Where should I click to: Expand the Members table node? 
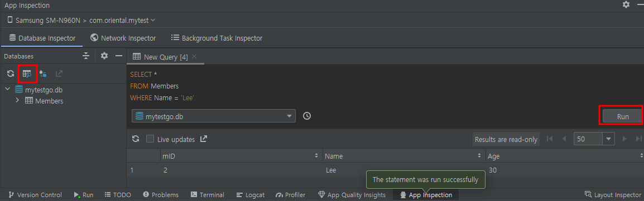(17, 100)
